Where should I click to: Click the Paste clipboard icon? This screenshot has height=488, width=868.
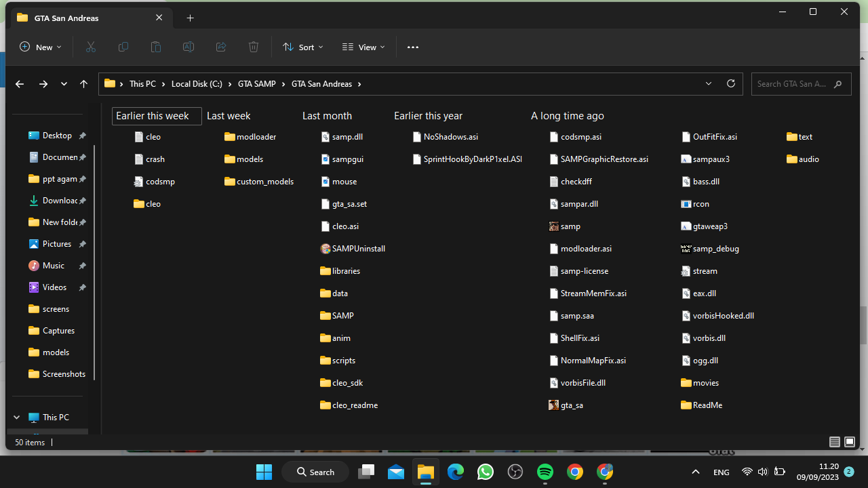click(x=156, y=47)
